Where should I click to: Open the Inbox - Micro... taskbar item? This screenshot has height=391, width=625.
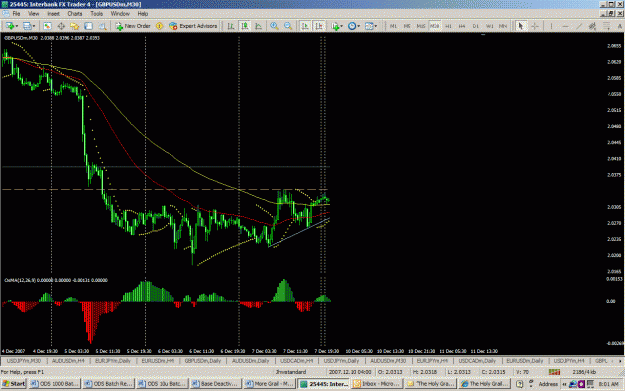[x=377, y=384]
